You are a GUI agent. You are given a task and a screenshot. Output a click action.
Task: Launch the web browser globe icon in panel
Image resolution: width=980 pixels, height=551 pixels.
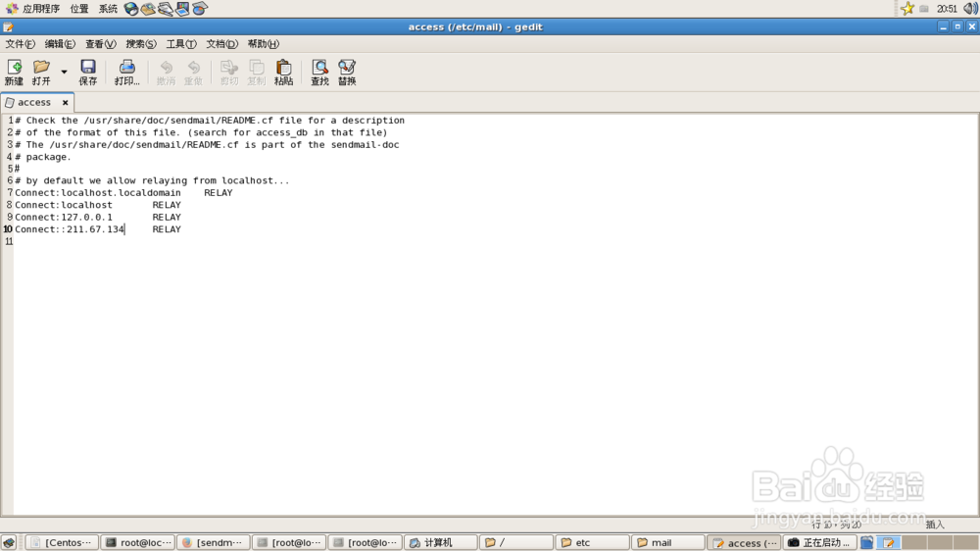tap(131, 9)
